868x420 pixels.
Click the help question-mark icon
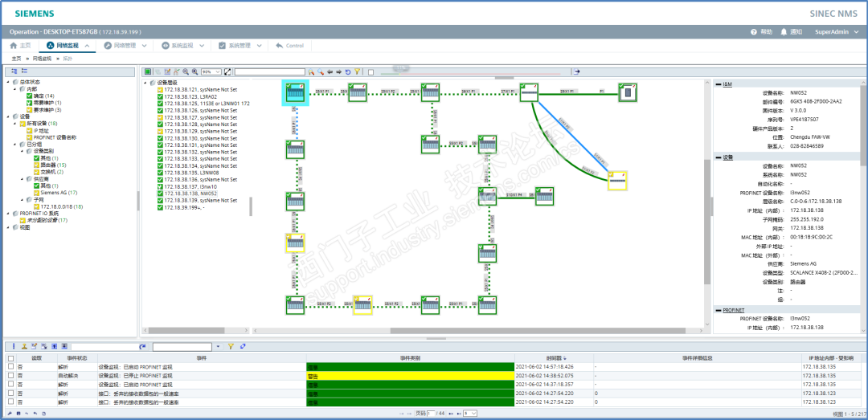(x=753, y=32)
